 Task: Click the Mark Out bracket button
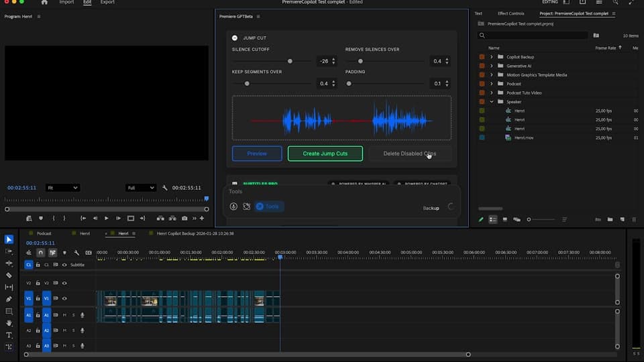tap(64, 219)
